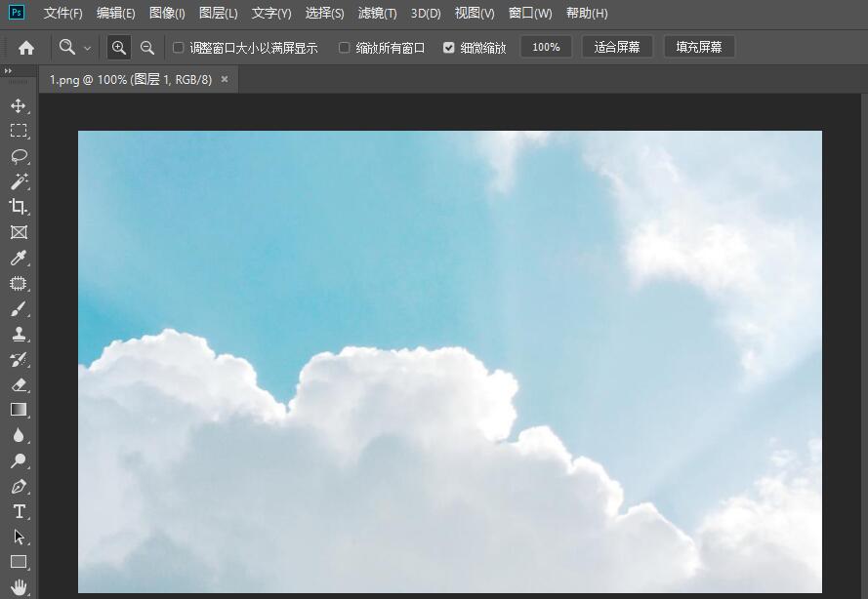The width and height of the screenshot is (868, 599).
Task: Open the 滤镜(T) menu
Action: click(377, 13)
